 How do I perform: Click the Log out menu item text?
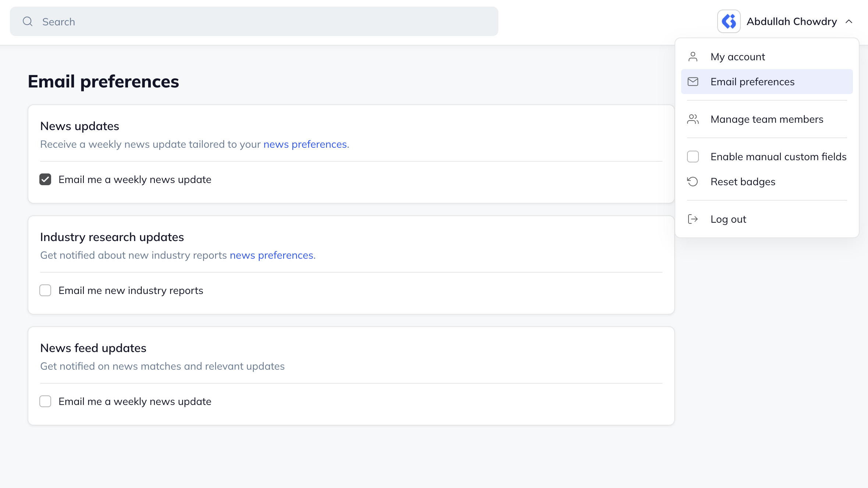[728, 219]
